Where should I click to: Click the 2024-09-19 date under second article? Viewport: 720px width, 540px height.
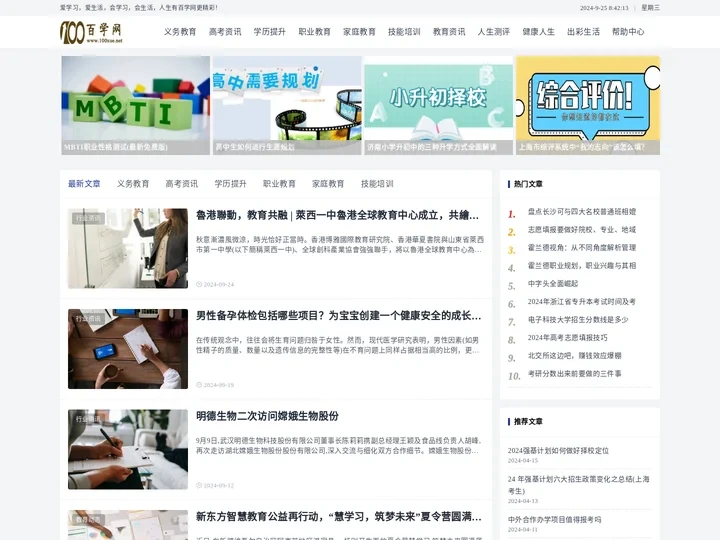point(219,385)
